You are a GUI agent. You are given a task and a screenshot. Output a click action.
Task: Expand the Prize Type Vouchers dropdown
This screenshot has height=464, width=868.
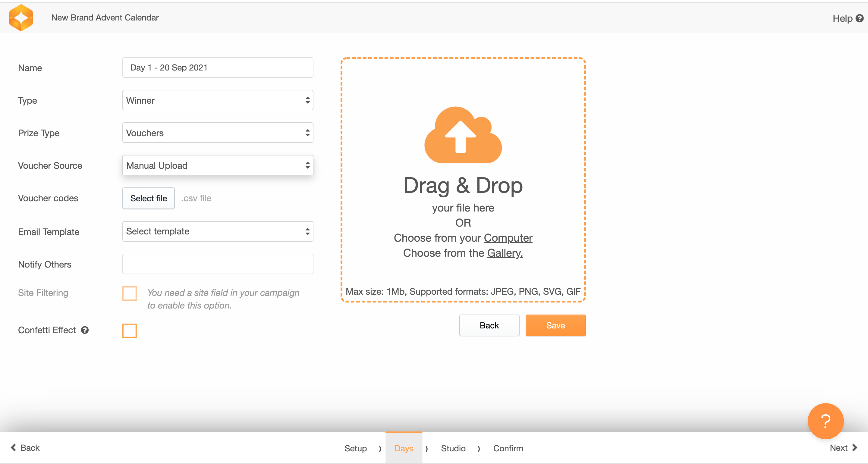(x=217, y=133)
